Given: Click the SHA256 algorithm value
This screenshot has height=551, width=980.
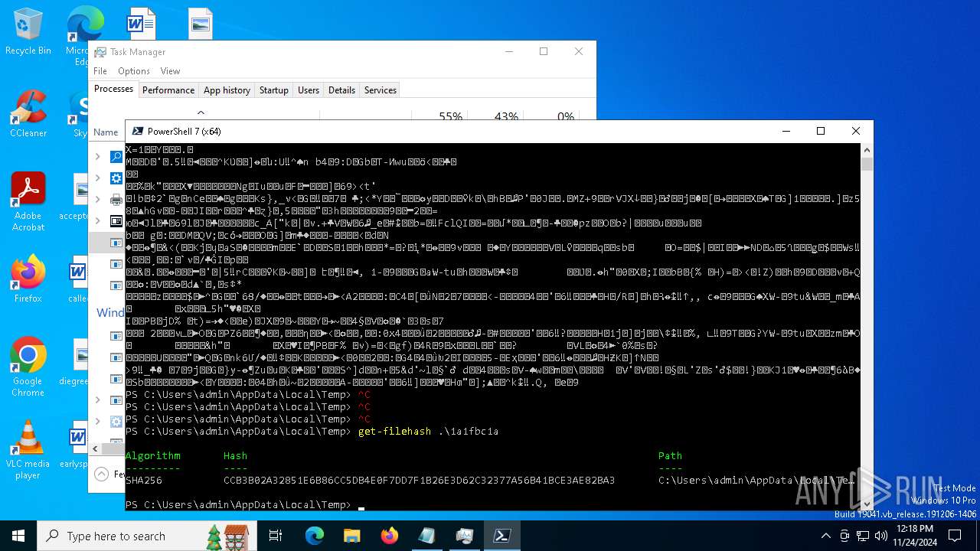Looking at the screenshot, I should tap(144, 481).
